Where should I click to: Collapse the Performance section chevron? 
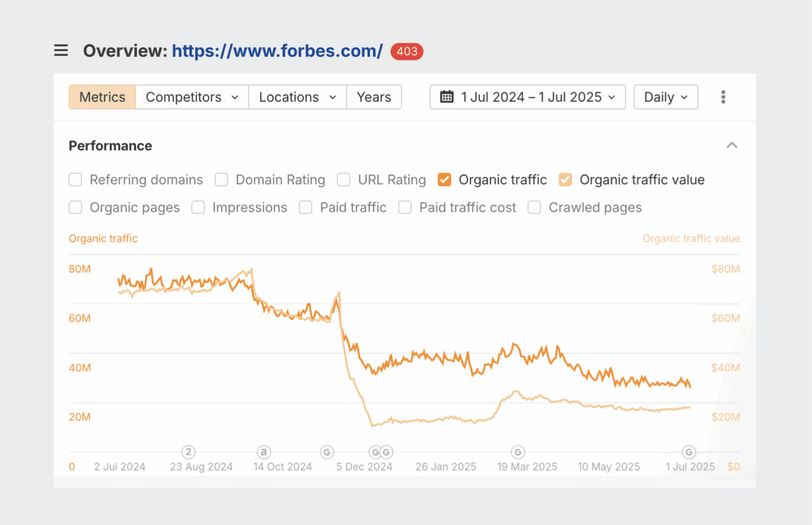[x=732, y=145]
